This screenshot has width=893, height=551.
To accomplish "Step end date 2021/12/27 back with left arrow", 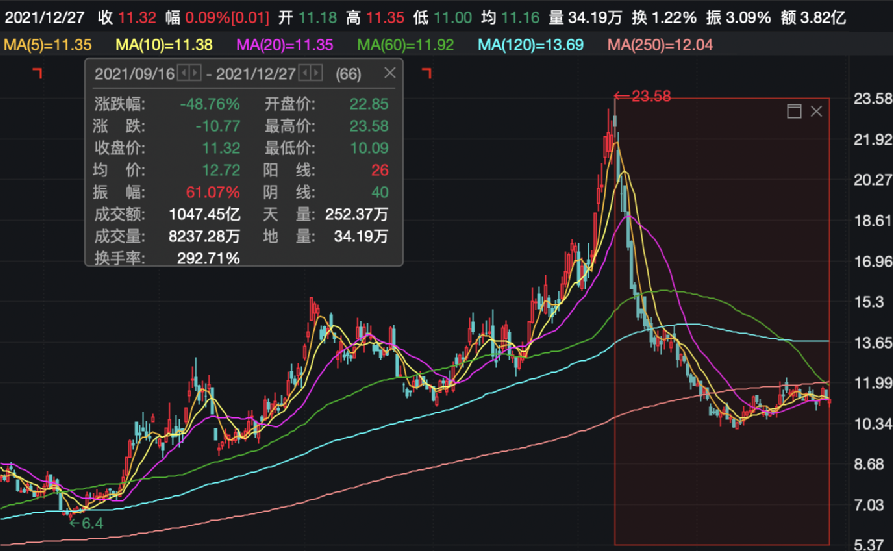I will point(305,74).
